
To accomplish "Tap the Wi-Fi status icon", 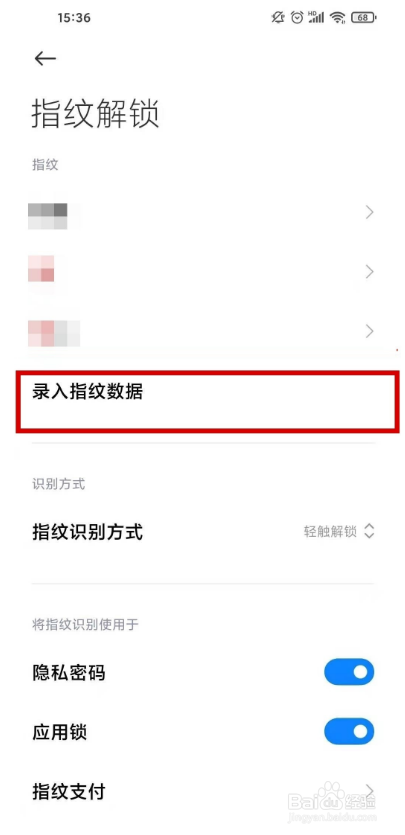I will (x=337, y=18).
